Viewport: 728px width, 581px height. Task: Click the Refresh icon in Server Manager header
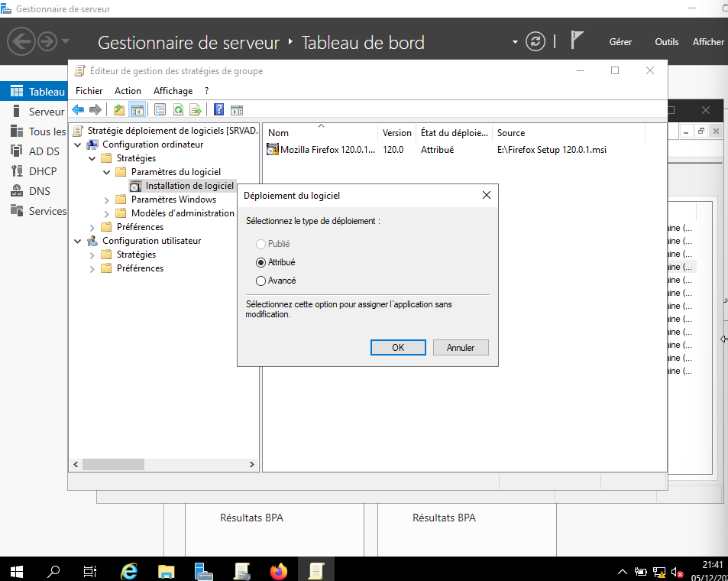tap(537, 41)
